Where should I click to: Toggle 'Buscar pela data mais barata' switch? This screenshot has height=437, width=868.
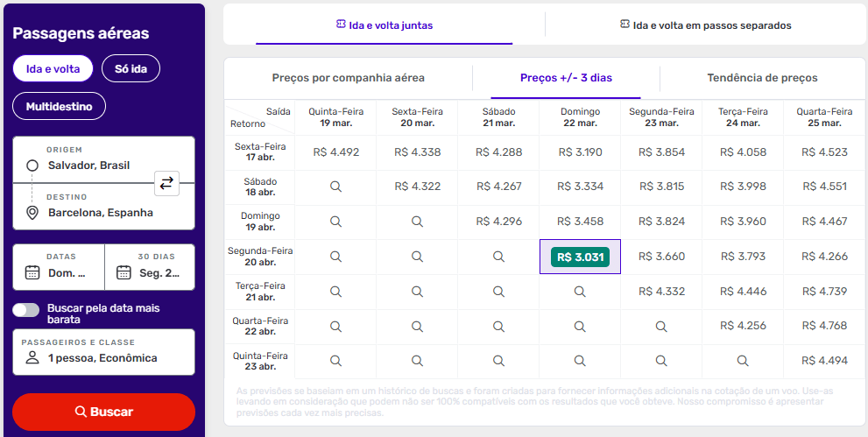pyautogui.click(x=26, y=309)
